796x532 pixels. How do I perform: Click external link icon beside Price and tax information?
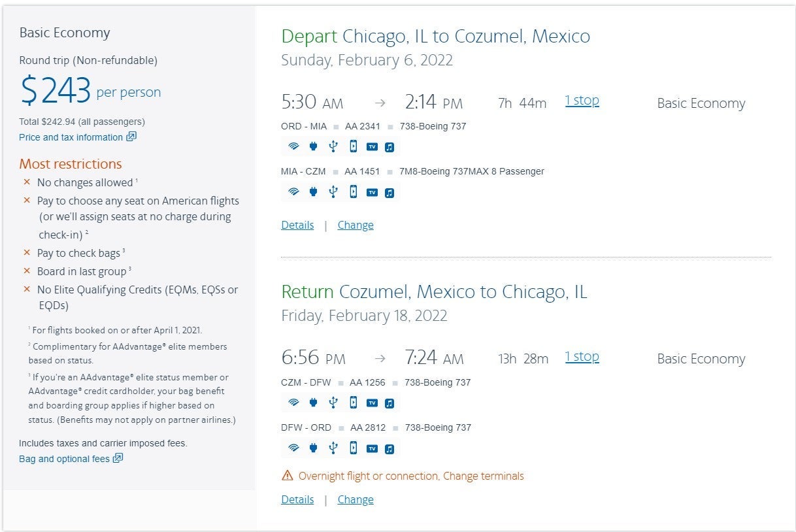tap(131, 137)
